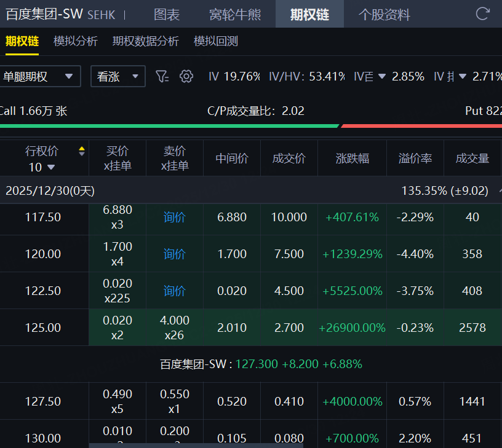Click volume 2578 cell
502x448 pixels.
[472, 328]
